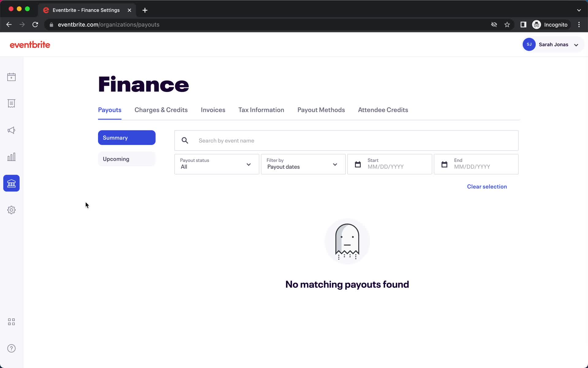Open the Help question mark icon

[11, 348]
